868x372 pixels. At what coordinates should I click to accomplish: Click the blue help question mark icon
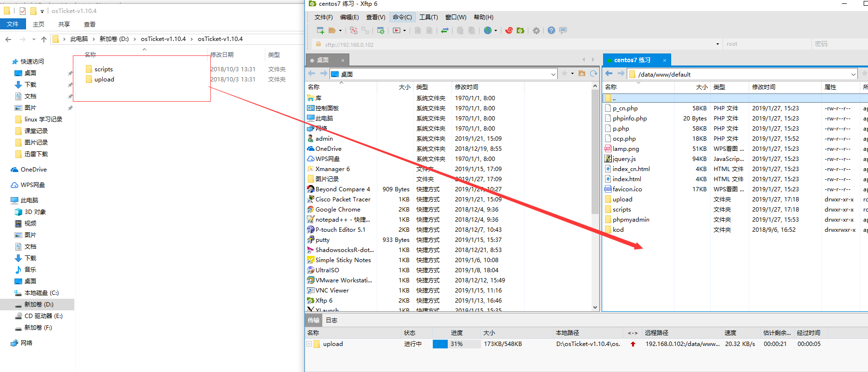[551, 30]
